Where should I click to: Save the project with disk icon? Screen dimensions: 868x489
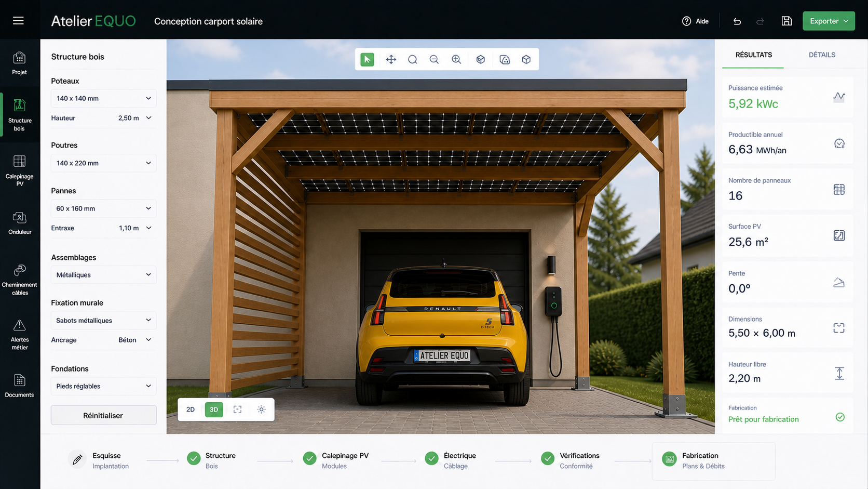[786, 21]
